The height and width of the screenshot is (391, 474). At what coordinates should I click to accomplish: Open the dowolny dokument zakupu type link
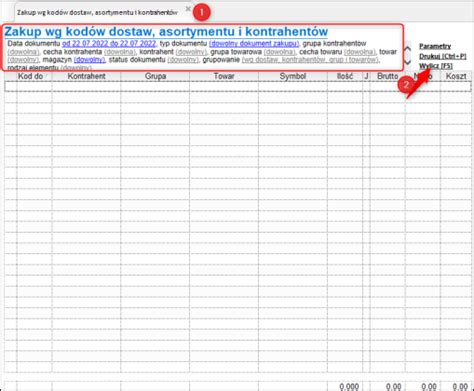254,44
